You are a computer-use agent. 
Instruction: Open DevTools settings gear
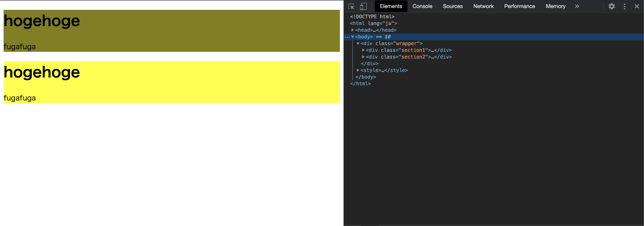(612, 6)
